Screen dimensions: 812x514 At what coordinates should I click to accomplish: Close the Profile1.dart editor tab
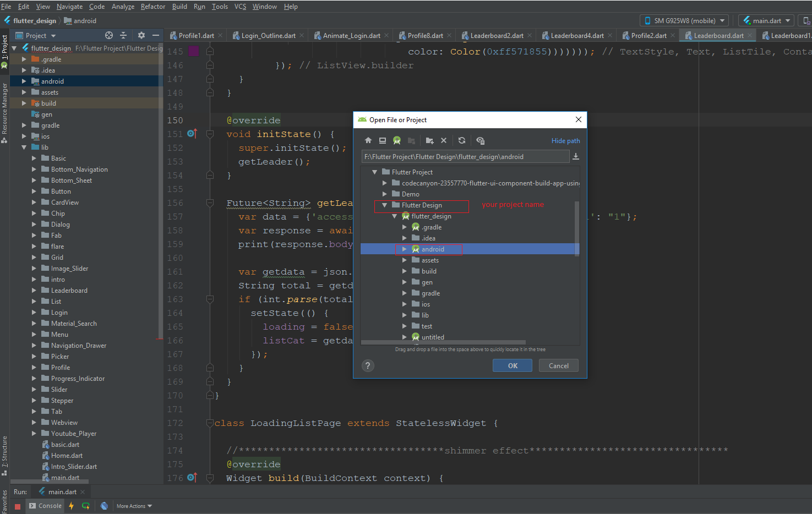pos(220,35)
